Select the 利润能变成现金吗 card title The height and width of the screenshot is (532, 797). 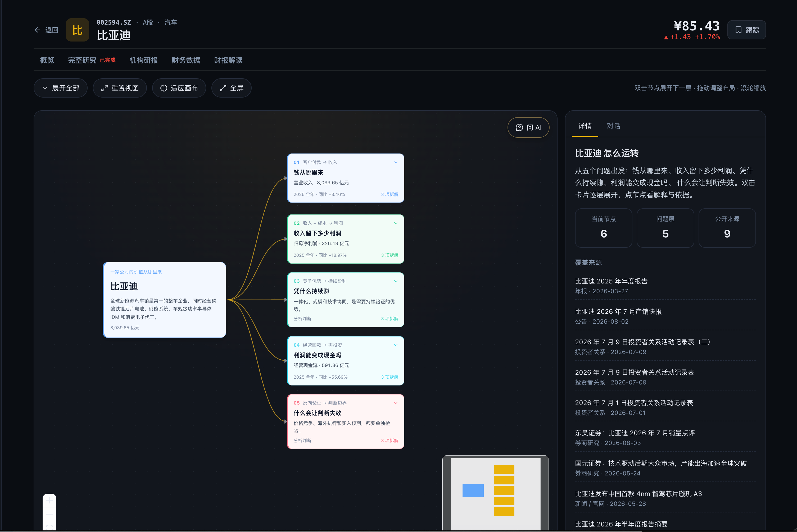click(x=317, y=355)
